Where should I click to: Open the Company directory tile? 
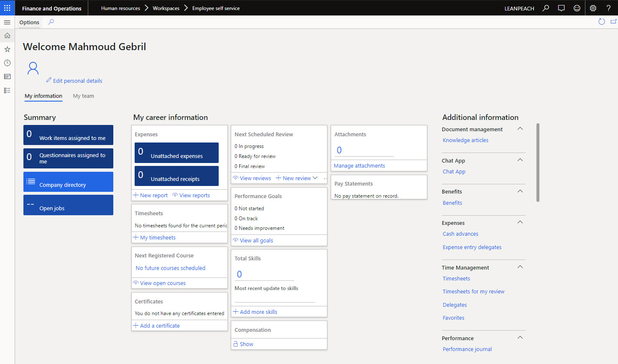(68, 182)
